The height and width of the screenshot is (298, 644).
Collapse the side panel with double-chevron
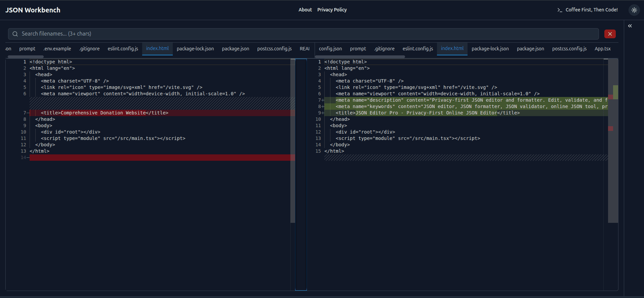[630, 26]
